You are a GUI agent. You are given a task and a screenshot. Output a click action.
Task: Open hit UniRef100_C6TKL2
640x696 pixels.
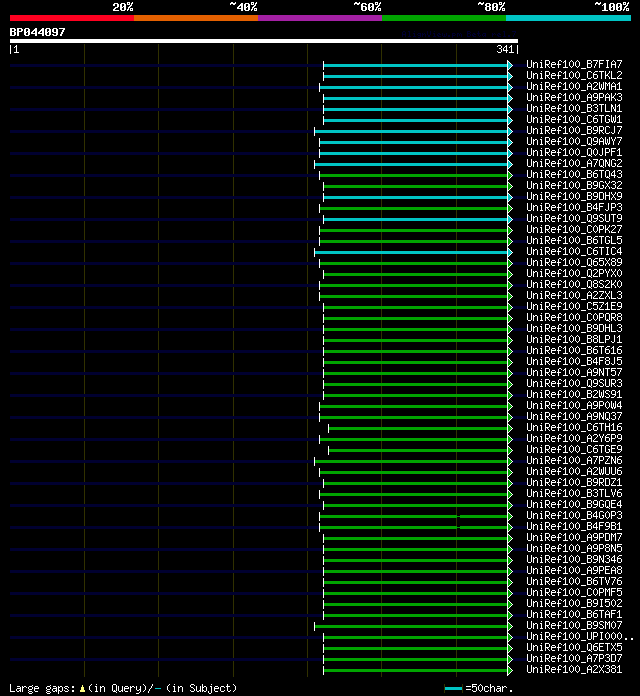click(574, 75)
